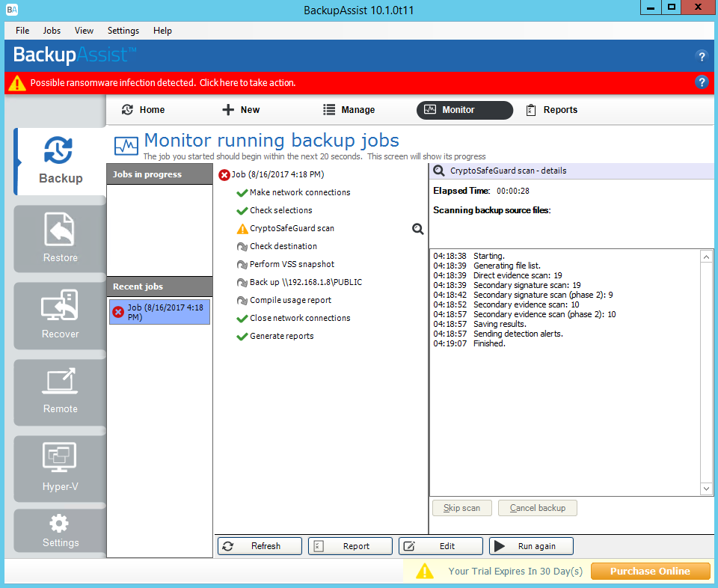Click the log line 'Generating file list.'

click(x=507, y=266)
